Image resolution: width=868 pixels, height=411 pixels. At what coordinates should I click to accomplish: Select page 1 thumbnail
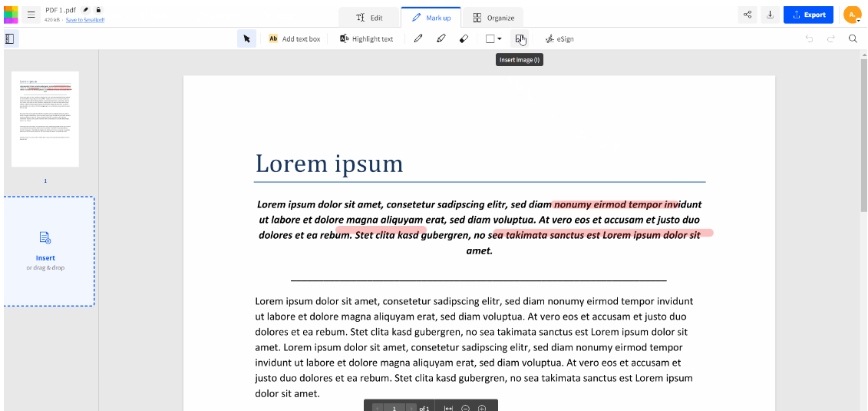(x=45, y=119)
